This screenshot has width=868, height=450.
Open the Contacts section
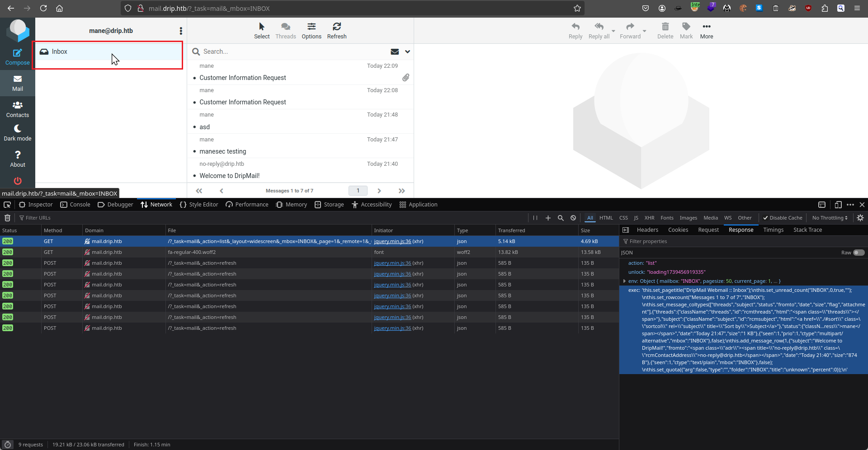tap(17, 109)
